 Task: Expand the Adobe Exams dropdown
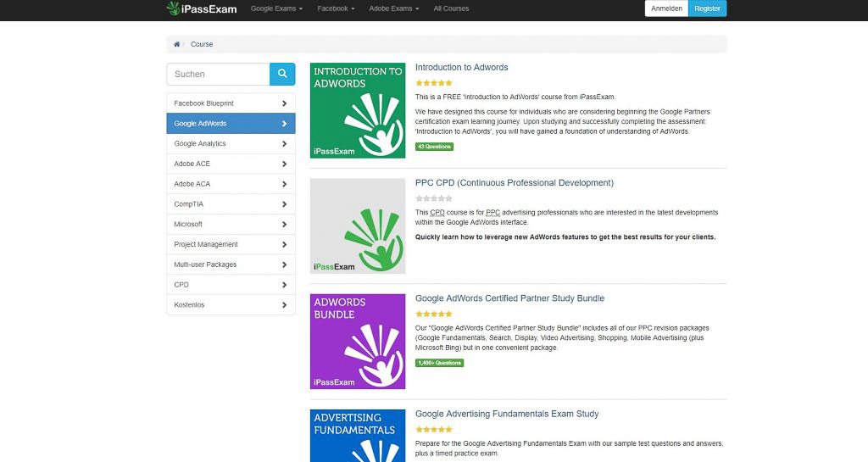click(393, 8)
